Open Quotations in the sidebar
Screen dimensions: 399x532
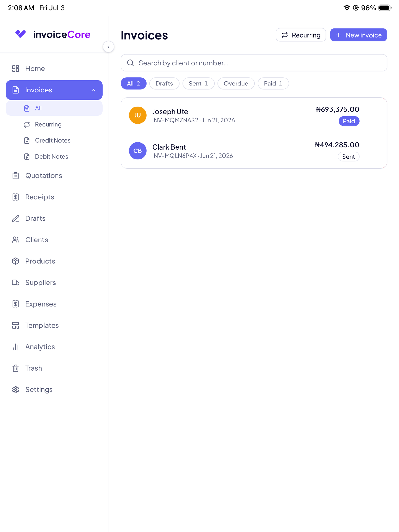coord(54,176)
